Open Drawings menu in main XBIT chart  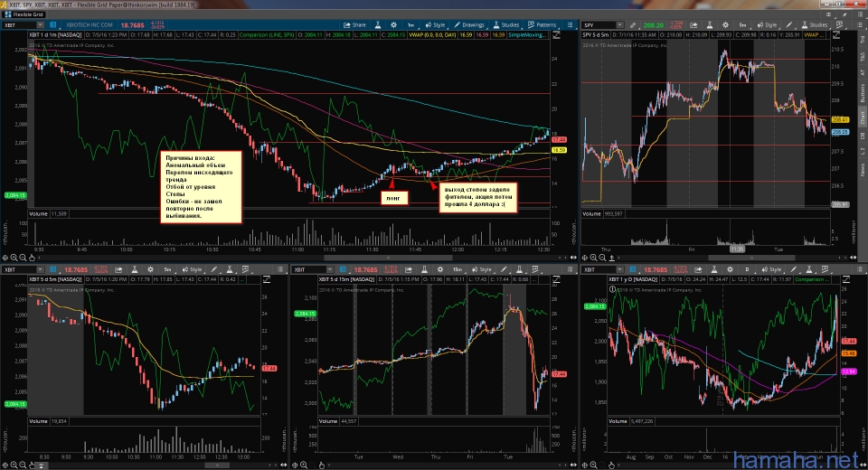click(469, 25)
